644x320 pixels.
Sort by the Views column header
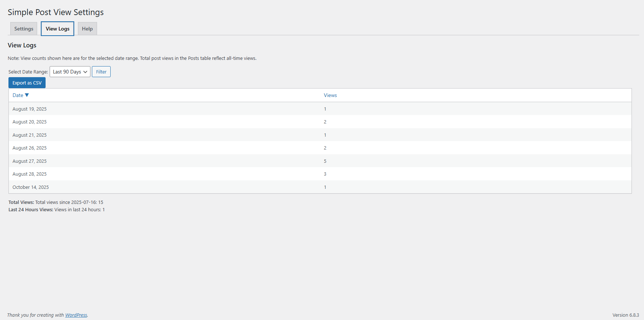(330, 95)
